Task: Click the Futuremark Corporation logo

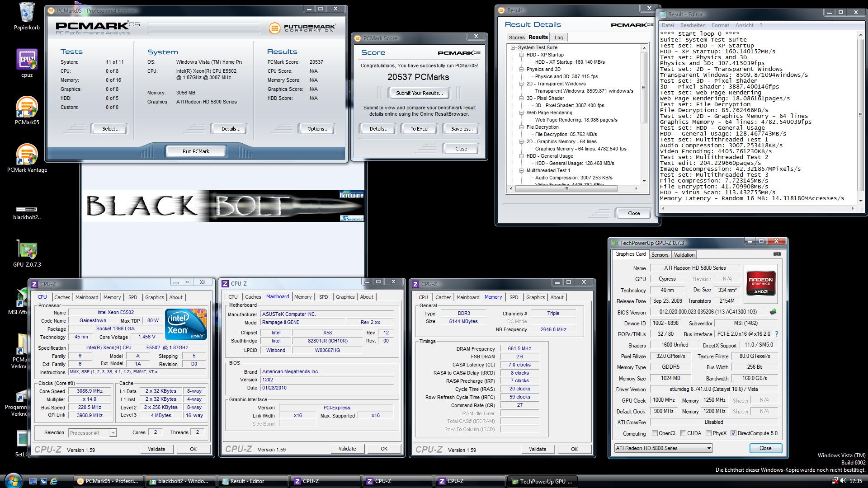Action: (x=302, y=28)
